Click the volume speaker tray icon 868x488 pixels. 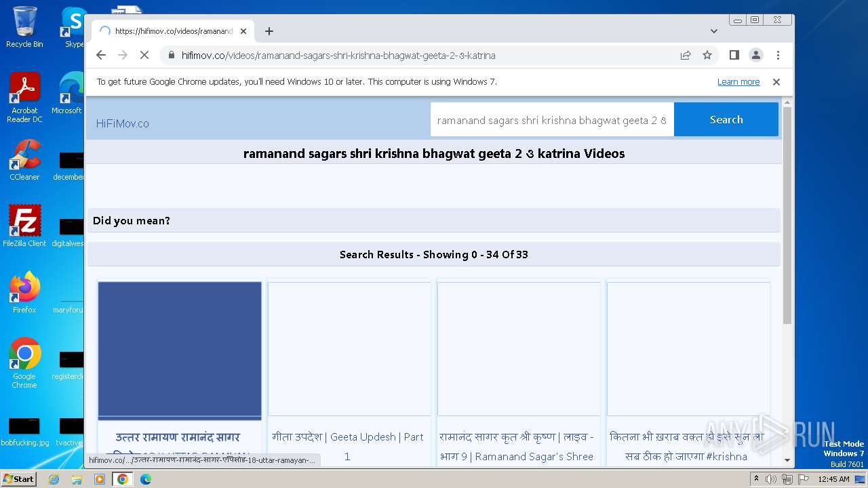pyautogui.click(x=771, y=479)
